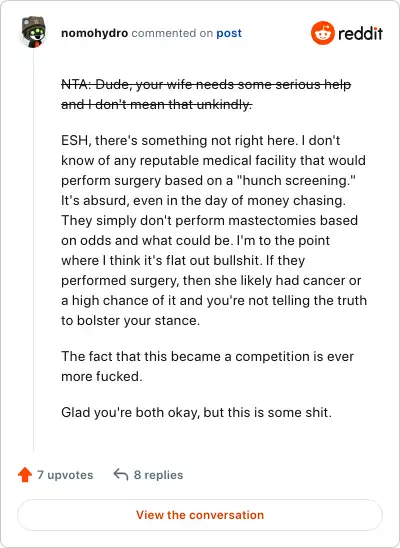400x548 pixels.
Task: Click the "to bolster your stance" line
Action: [130, 320]
